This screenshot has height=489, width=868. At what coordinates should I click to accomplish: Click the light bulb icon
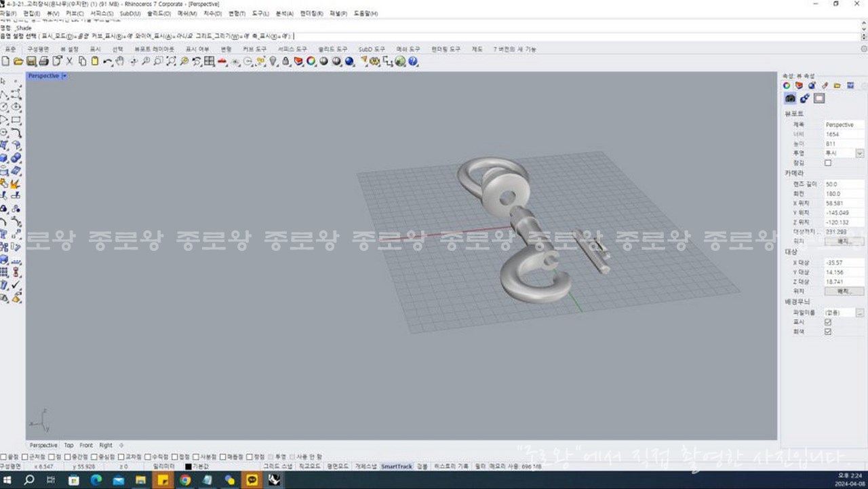click(x=273, y=61)
